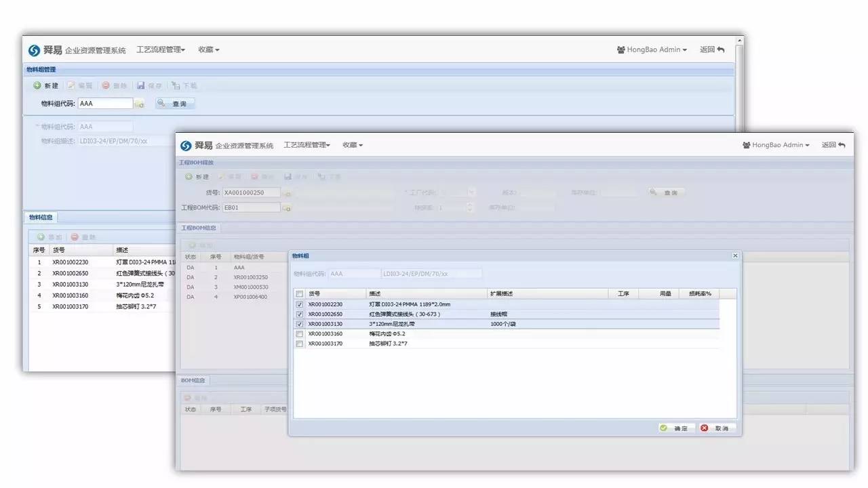Toggle the select-all checkbox in dialog header
The width and height of the screenshot is (868, 488).
(x=300, y=294)
